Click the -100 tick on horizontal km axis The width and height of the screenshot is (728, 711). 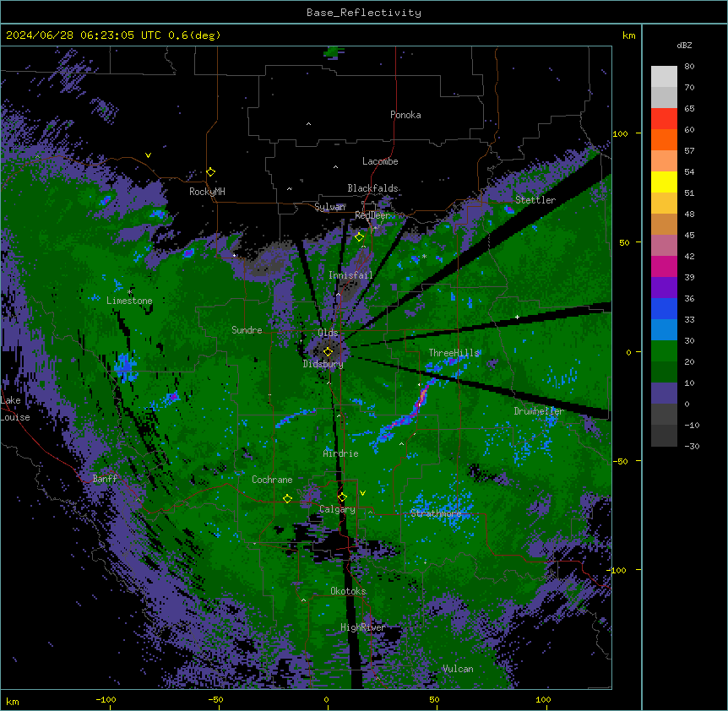[x=106, y=699]
